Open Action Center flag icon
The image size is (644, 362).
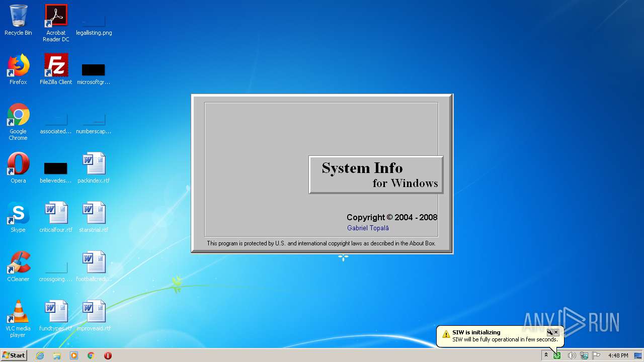(597, 355)
